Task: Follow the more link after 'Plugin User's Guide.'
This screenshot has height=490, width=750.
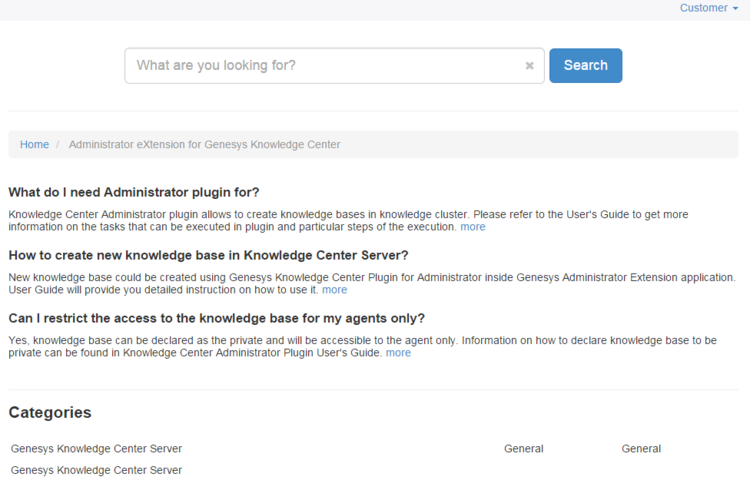Action: click(x=398, y=353)
